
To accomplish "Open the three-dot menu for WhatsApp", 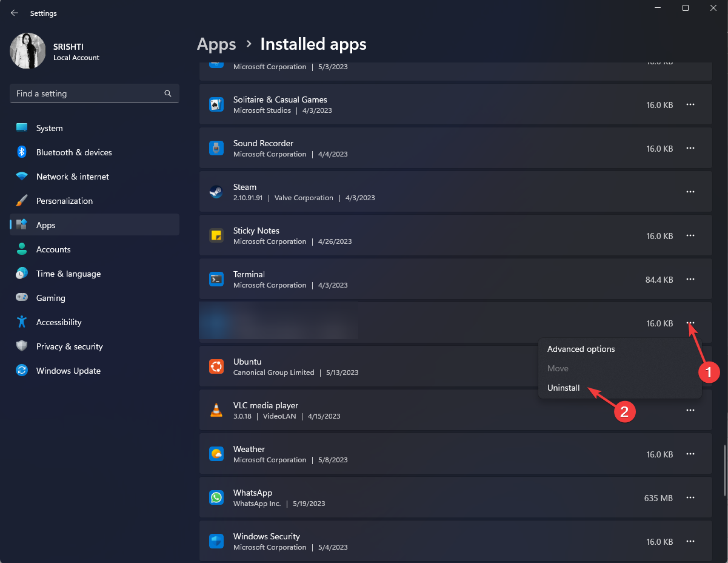I will pos(690,497).
